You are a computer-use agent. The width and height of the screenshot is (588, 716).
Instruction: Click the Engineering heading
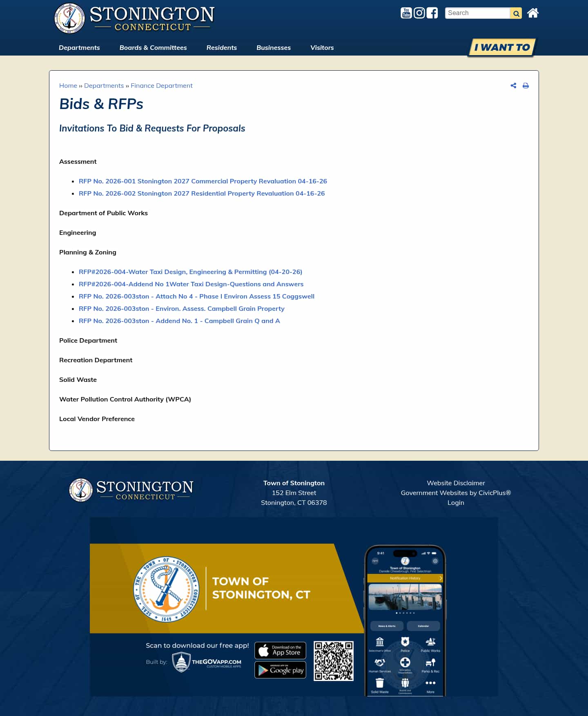coord(78,232)
